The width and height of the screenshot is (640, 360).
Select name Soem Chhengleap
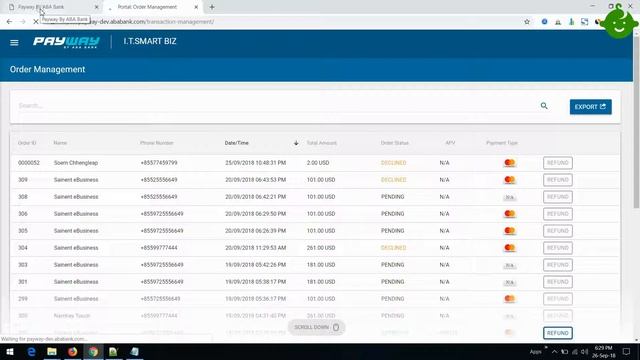[76, 163]
